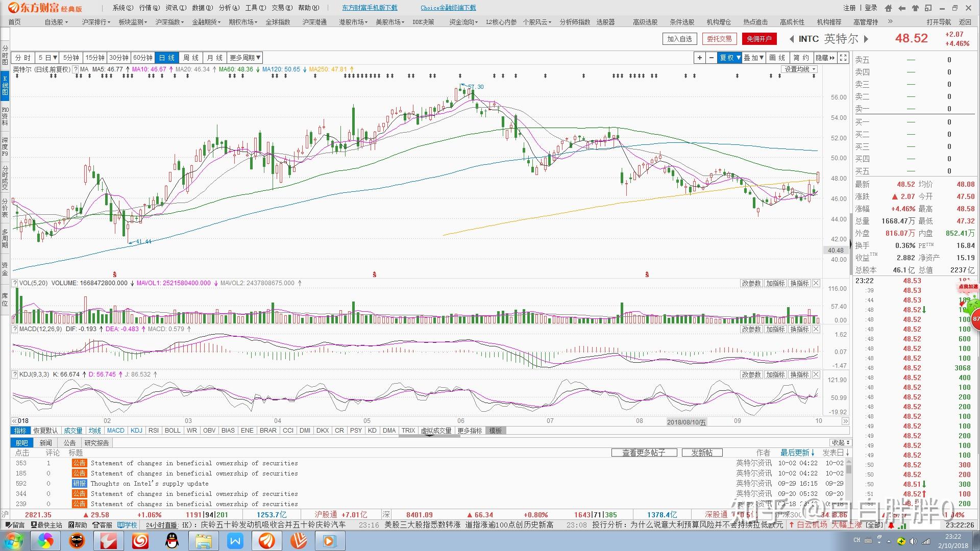The image size is (980, 551).
Task: Zoom in chart with plus button
Action: click(x=700, y=58)
